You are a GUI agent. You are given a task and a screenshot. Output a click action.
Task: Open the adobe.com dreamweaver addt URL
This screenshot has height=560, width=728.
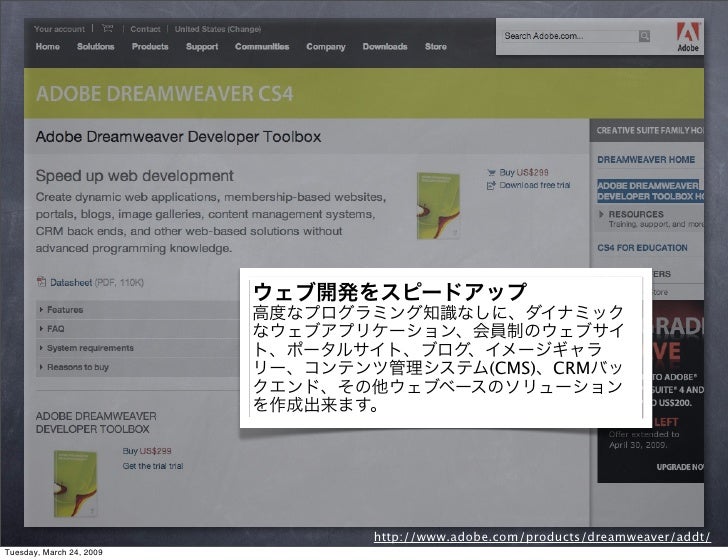point(542,537)
